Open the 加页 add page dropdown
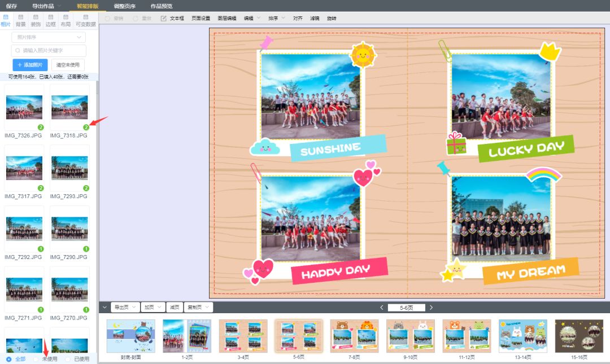Screen dimensions: 610x364 click(153, 307)
